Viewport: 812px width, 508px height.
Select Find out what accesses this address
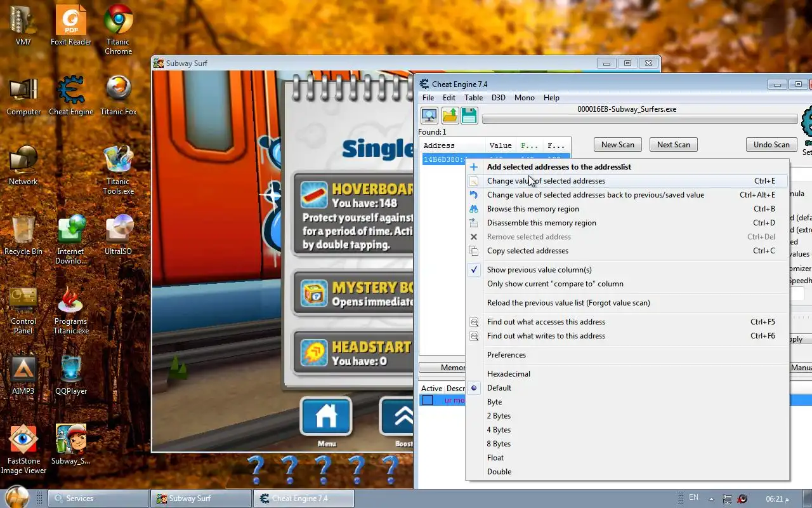tap(627, 322)
